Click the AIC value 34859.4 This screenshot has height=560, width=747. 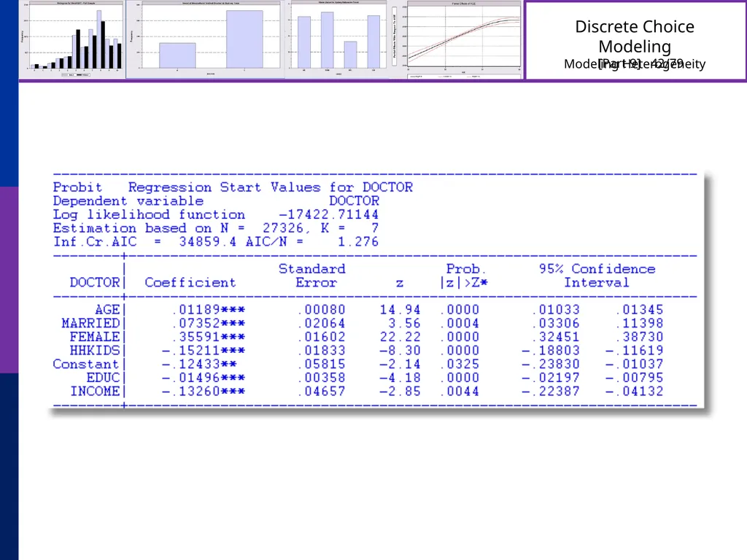[x=207, y=241]
